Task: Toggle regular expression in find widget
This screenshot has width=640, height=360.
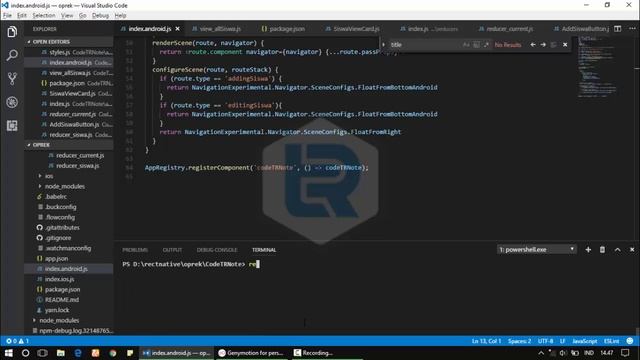Action: 486,44
